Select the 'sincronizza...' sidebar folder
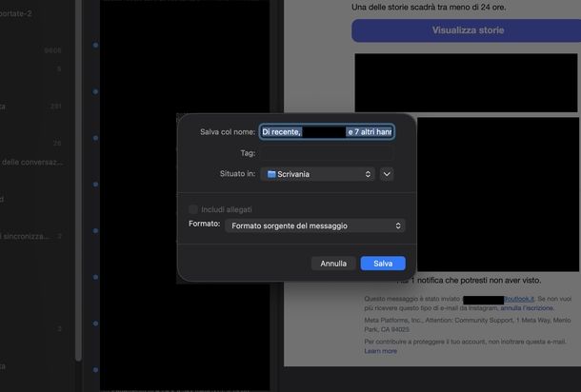Viewport: 581px width, 392px height. point(25,236)
